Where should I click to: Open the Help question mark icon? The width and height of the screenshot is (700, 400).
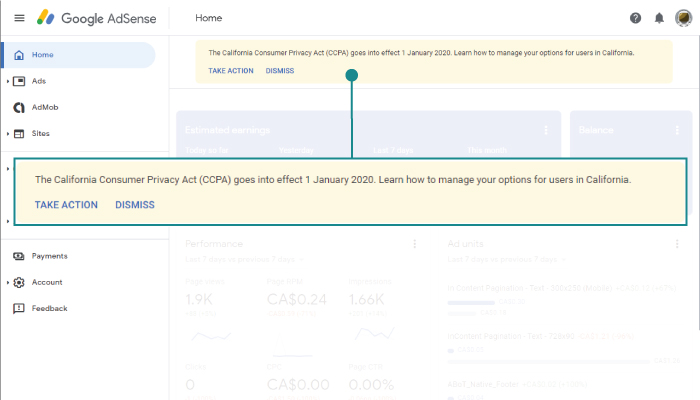point(635,18)
